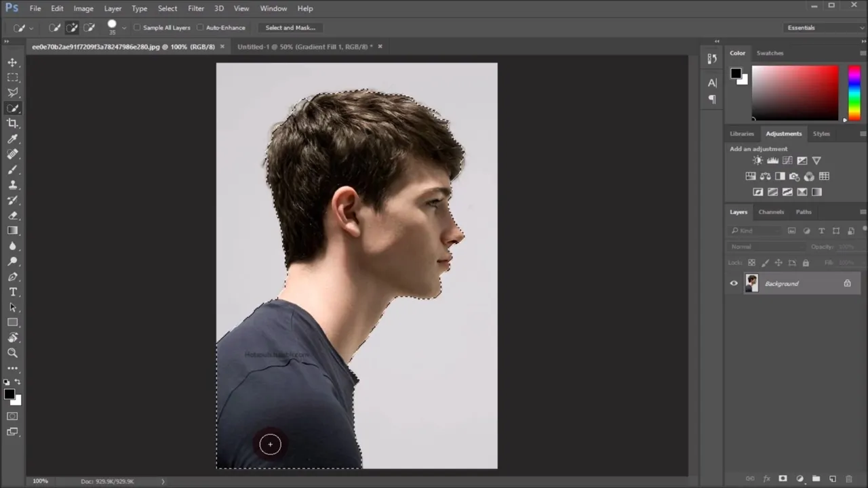
Task: Add a layer mask button
Action: pos(783,479)
